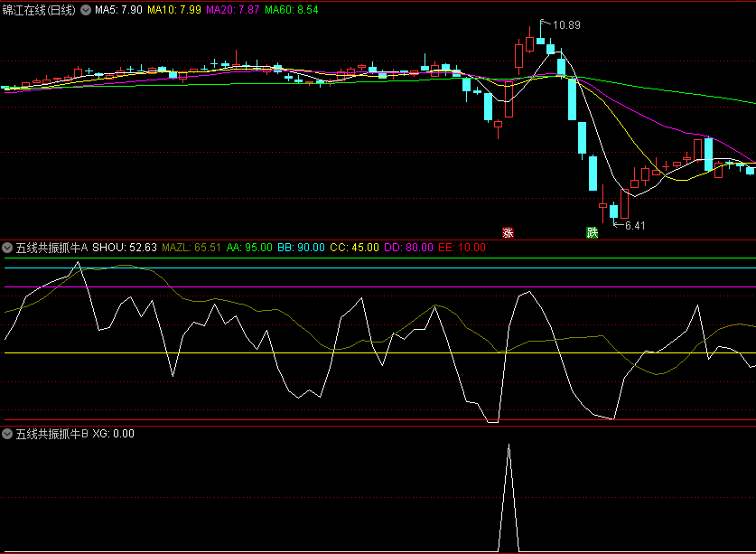Click the SHOU: 52.63 value
756x554 pixels.
pyautogui.click(x=125, y=248)
